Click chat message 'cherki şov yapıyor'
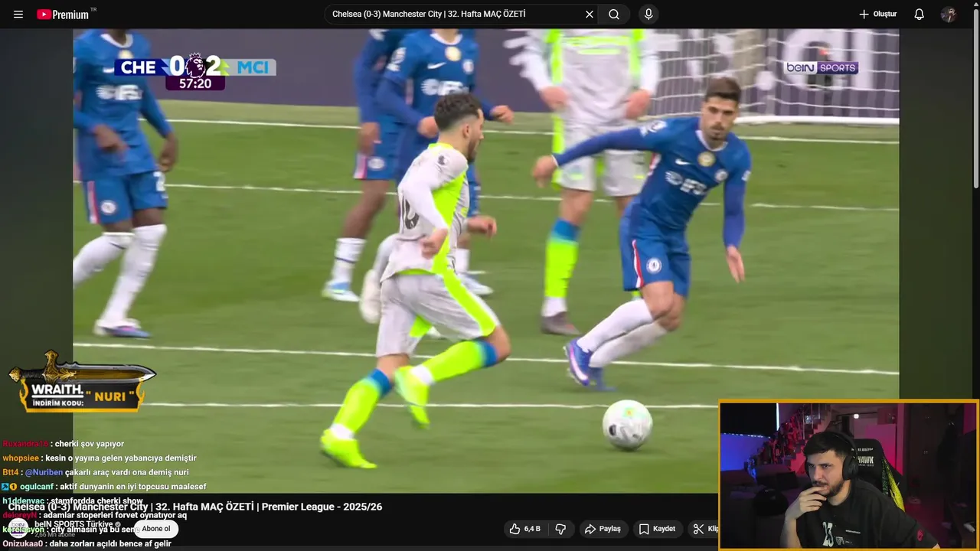Viewport: 980px width, 551px height. (x=89, y=444)
